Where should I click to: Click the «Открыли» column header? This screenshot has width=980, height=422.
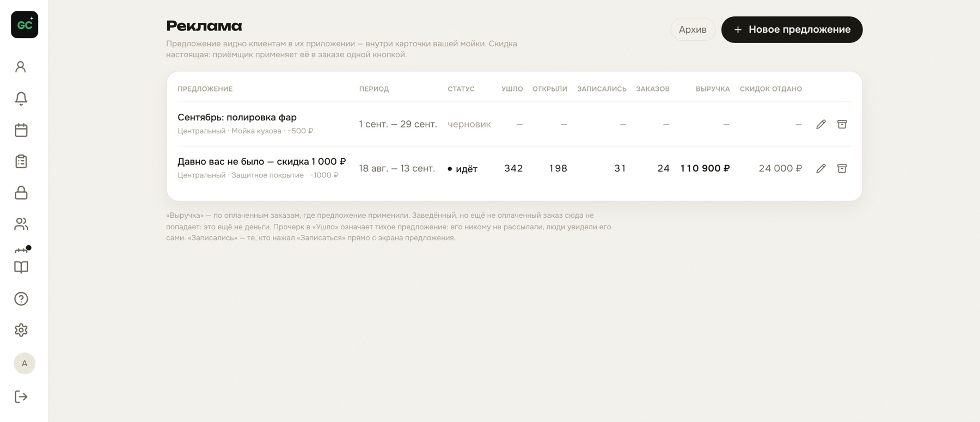click(x=549, y=89)
